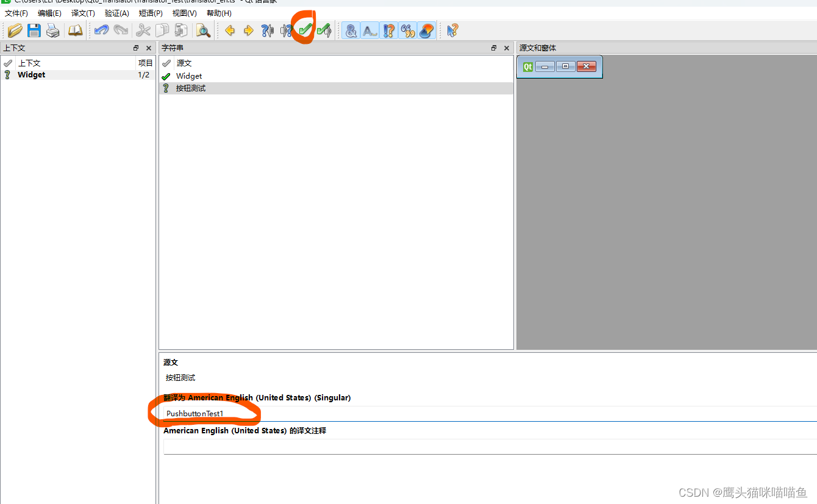Select the 按钮测试 string row
Screen dimensions: 817x504
(336, 88)
